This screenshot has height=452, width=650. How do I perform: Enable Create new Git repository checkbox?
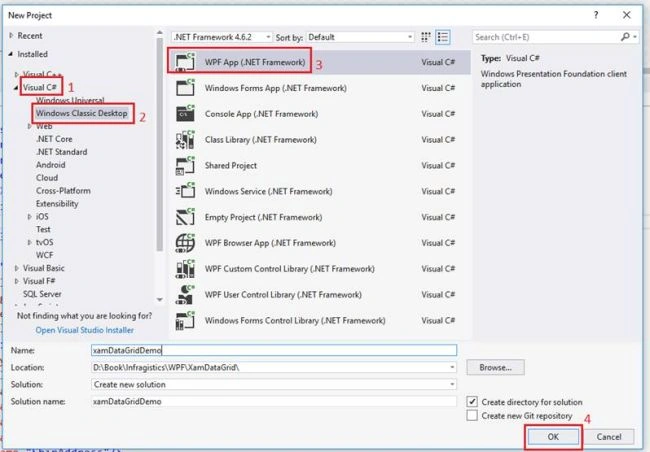[472, 416]
